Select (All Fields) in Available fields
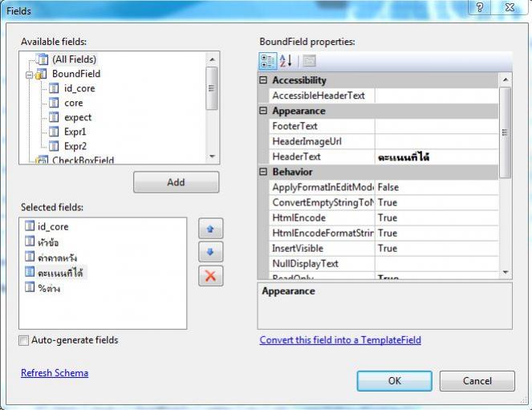 (x=75, y=59)
